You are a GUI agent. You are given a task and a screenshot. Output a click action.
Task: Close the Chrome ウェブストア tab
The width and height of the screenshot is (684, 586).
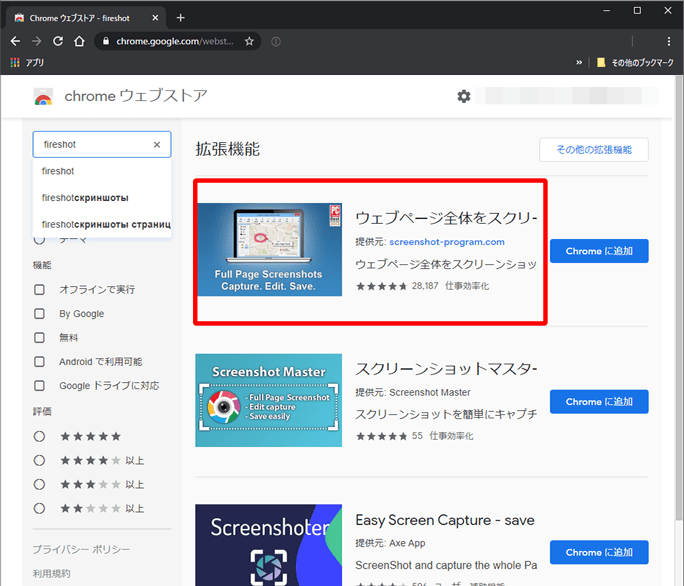155,18
